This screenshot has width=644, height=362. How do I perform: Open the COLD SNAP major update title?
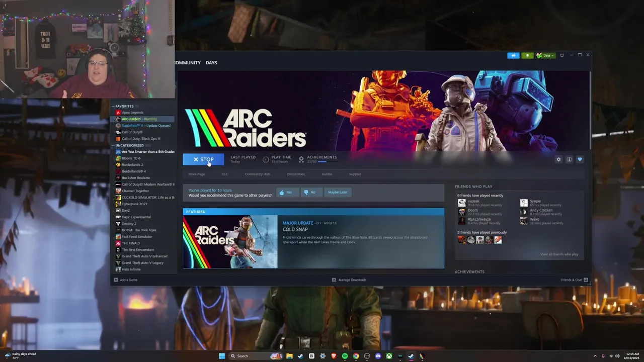tap(295, 229)
